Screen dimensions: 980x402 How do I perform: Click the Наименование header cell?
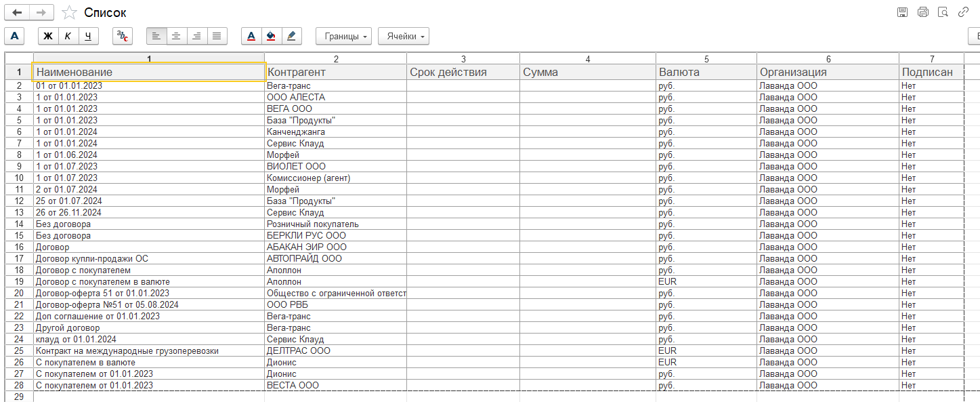point(148,72)
